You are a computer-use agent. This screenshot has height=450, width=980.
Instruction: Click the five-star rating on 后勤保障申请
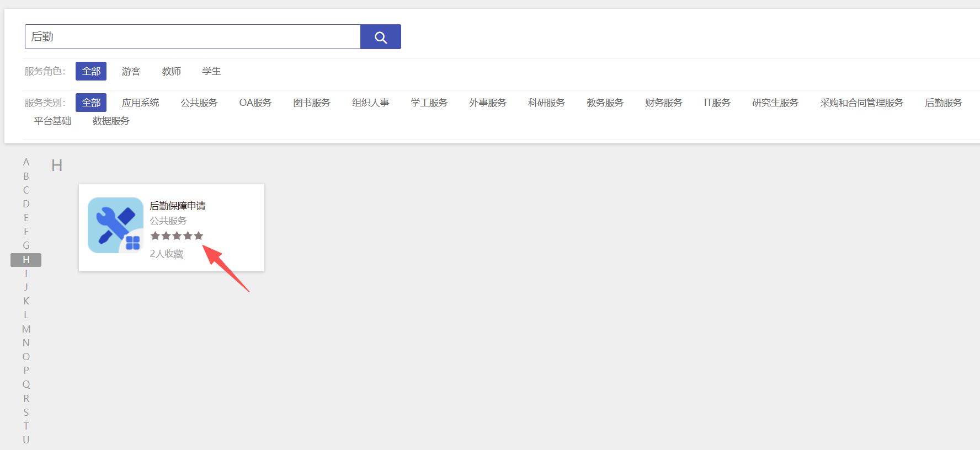coord(177,236)
